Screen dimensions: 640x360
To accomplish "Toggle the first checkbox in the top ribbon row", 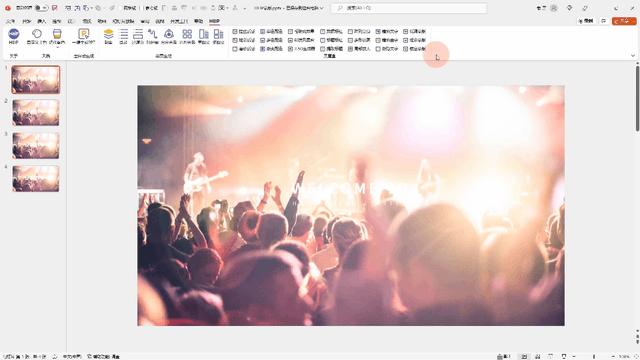I will coord(235,31).
